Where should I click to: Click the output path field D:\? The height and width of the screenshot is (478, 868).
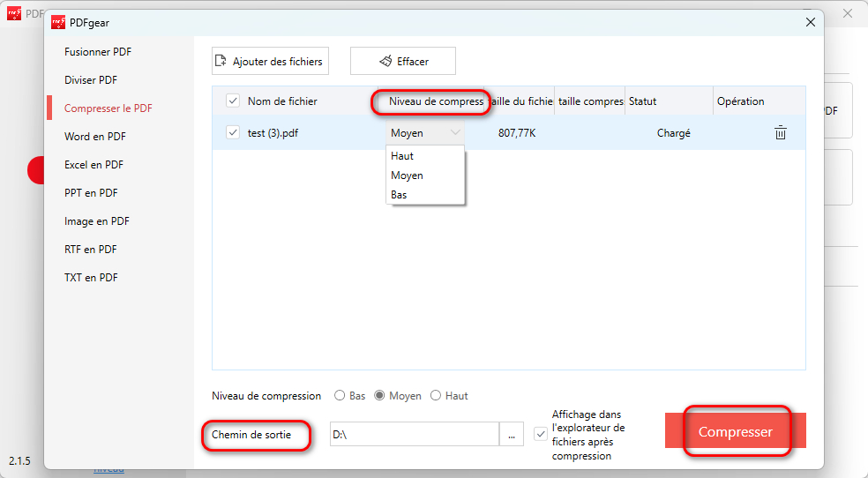tap(415, 434)
